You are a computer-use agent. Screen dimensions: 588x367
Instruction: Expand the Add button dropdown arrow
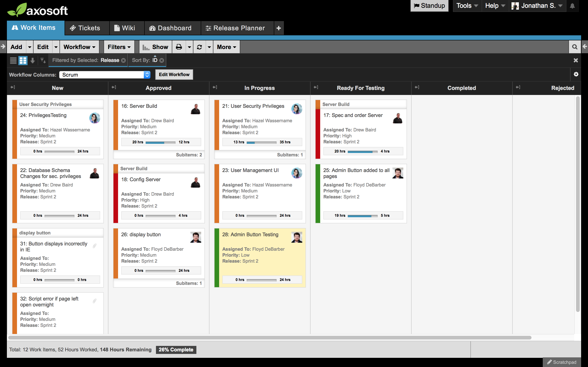[x=29, y=47]
